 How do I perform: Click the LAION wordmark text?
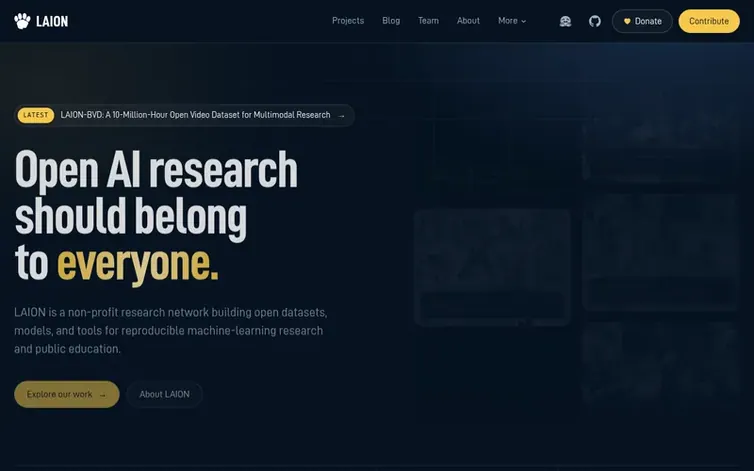coord(52,21)
